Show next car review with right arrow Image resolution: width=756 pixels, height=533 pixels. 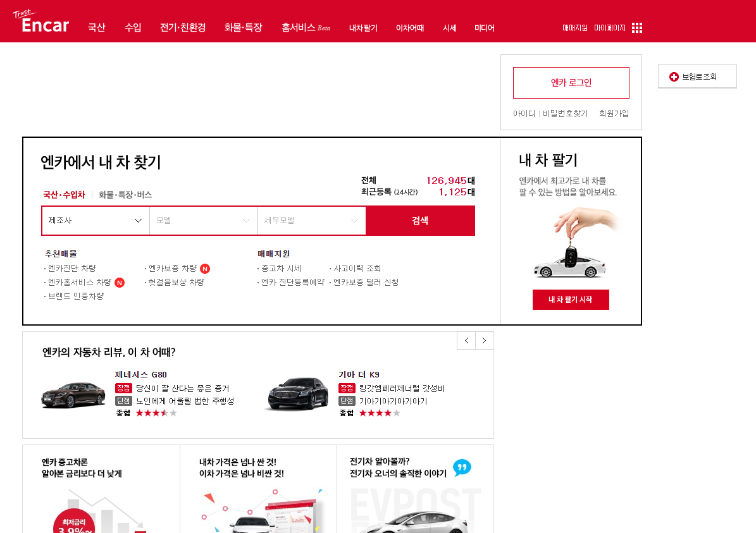click(485, 341)
